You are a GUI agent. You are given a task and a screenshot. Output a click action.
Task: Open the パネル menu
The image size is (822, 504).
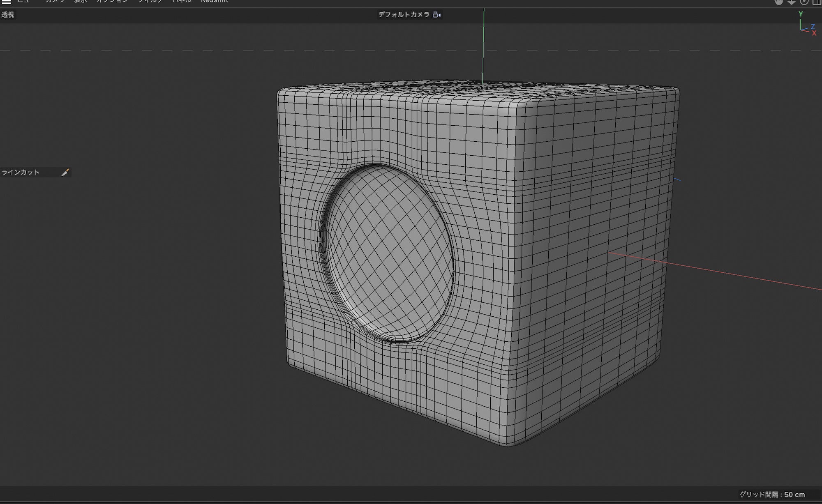coord(182,2)
